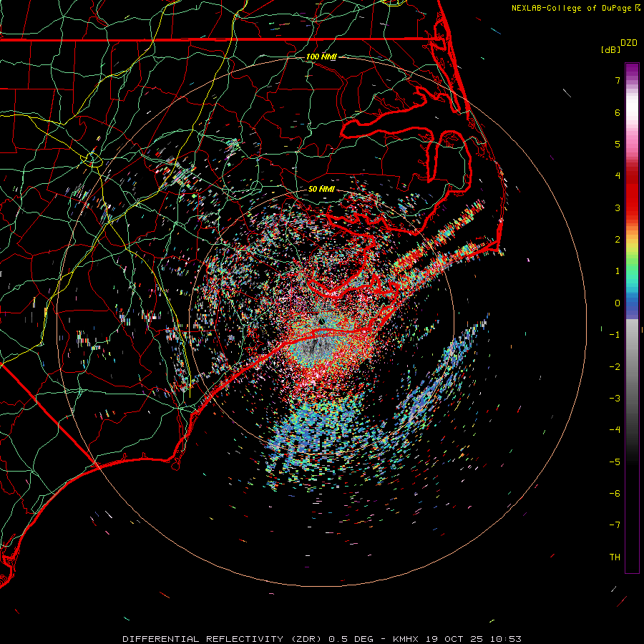Click the DZD label above the color scale
The width and height of the screenshot is (644, 644).
click(629, 43)
